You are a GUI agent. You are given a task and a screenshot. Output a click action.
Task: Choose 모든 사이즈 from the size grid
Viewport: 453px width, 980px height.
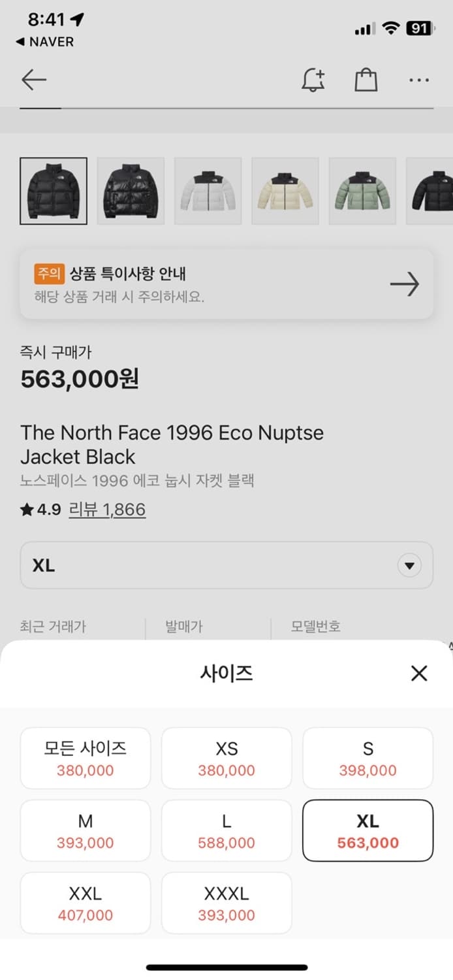85,759
